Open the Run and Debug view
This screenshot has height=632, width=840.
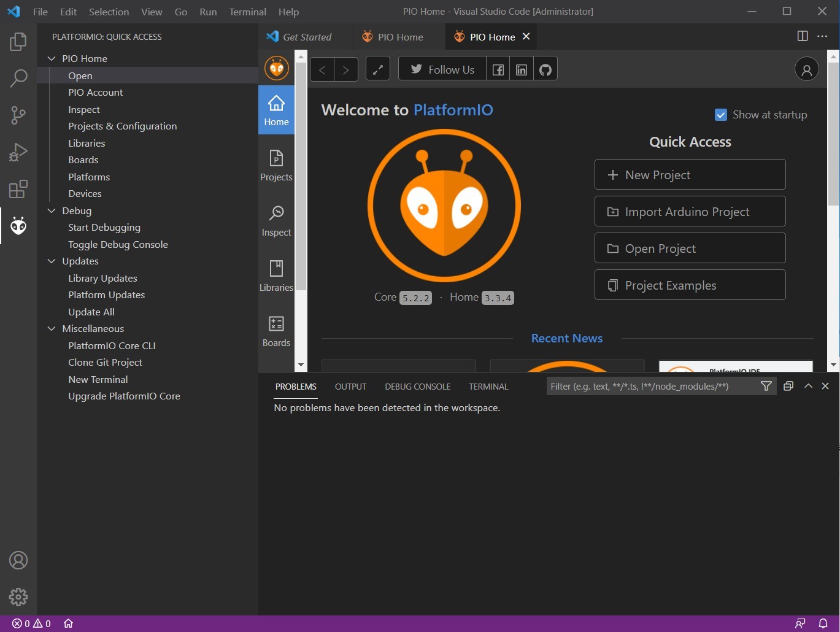pyautogui.click(x=18, y=152)
